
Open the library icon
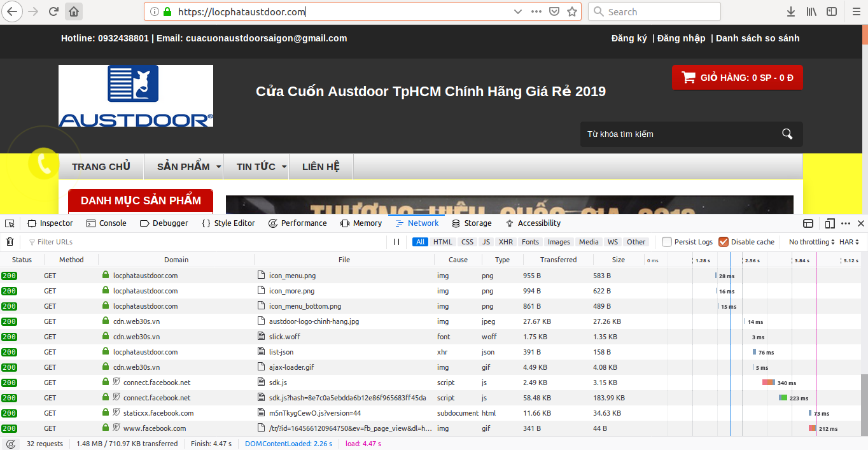tap(811, 11)
